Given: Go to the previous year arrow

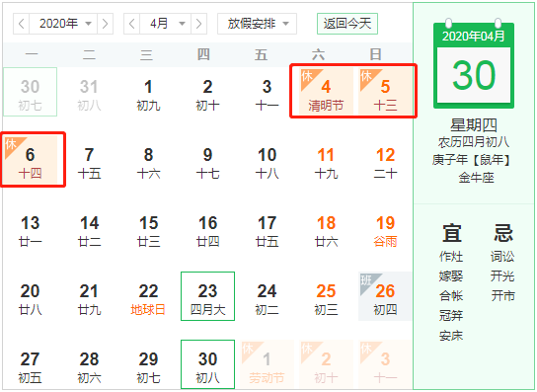Looking at the screenshot, I should (x=22, y=24).
